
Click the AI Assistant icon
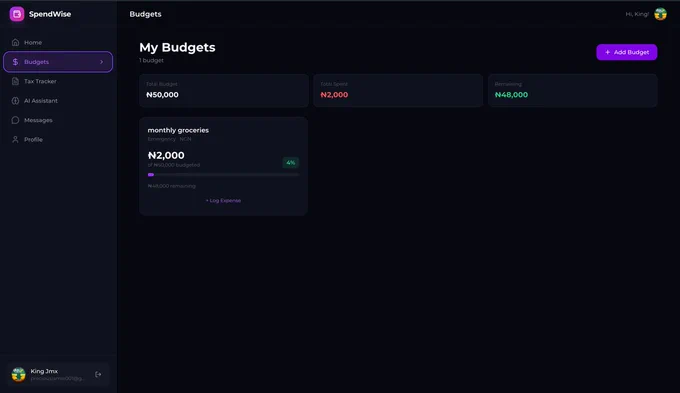pos(15,101)
